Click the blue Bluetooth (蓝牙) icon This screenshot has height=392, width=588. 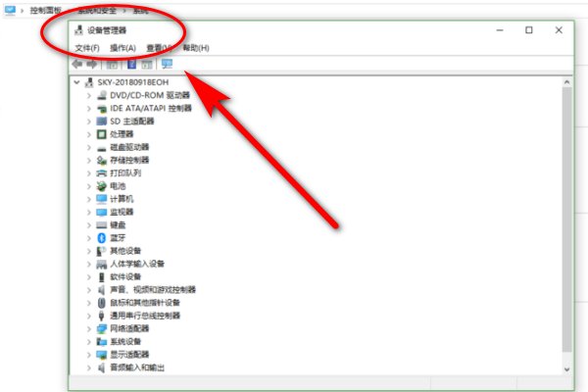pyautogui.click(x=102, y=238)
